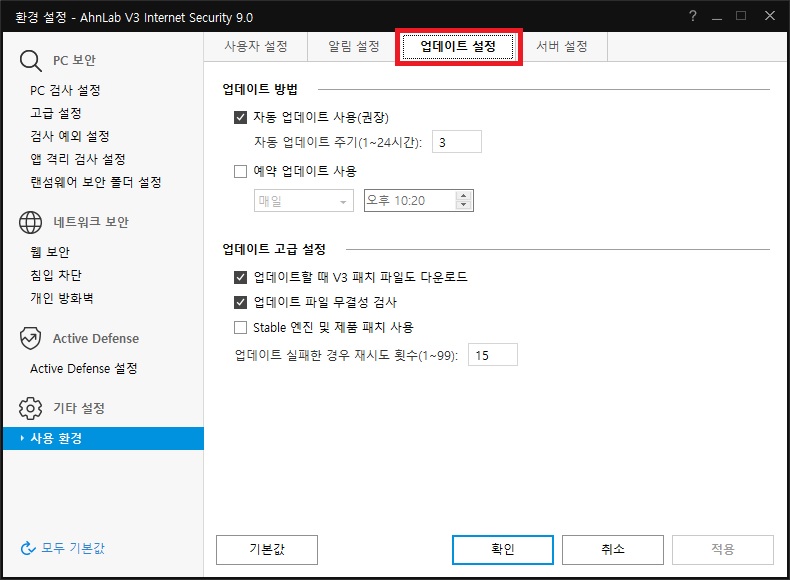Open the 매일 schedule dropdown
The width and height of the screenshot is (790, 580).
(304, 201)
